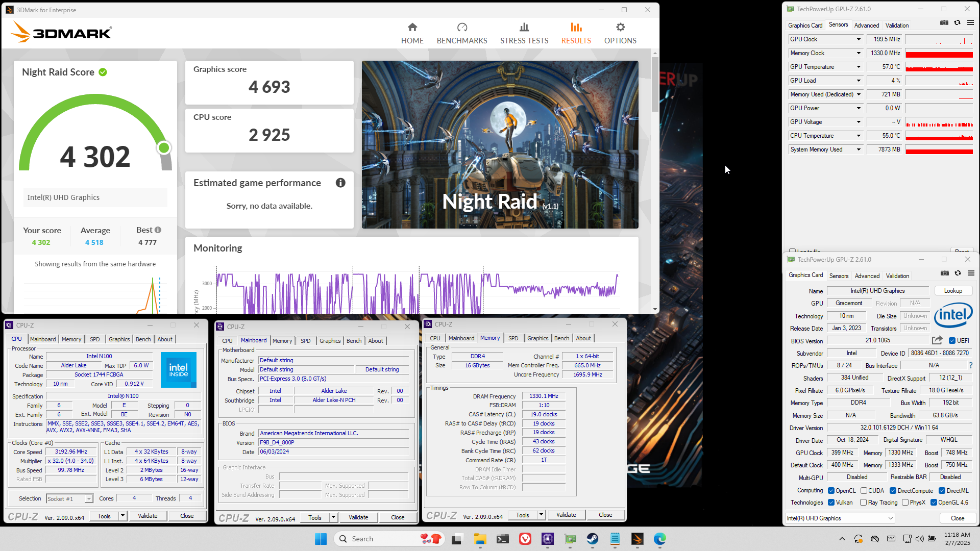Click Tools button in CPU-Z Mainboard window
This screenshot has height=551, width=980.
click(x=315, y=517)
